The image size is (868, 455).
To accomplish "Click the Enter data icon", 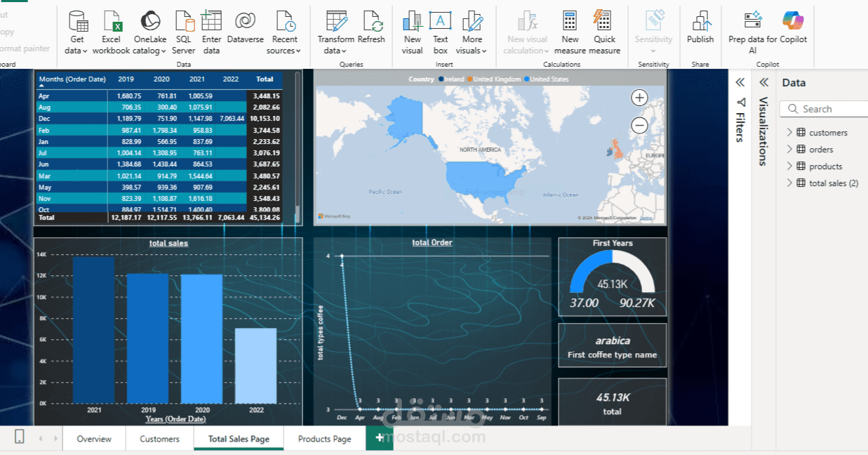I will tap(211, 20).
